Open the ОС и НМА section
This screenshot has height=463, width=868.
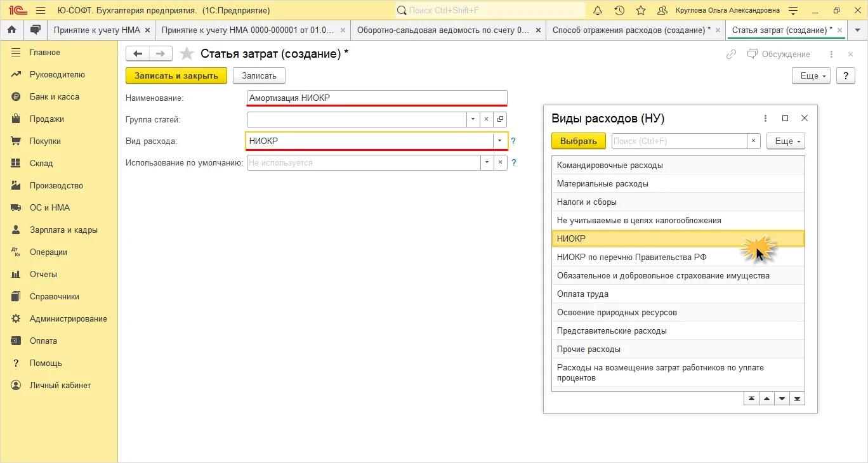(49, 207)
